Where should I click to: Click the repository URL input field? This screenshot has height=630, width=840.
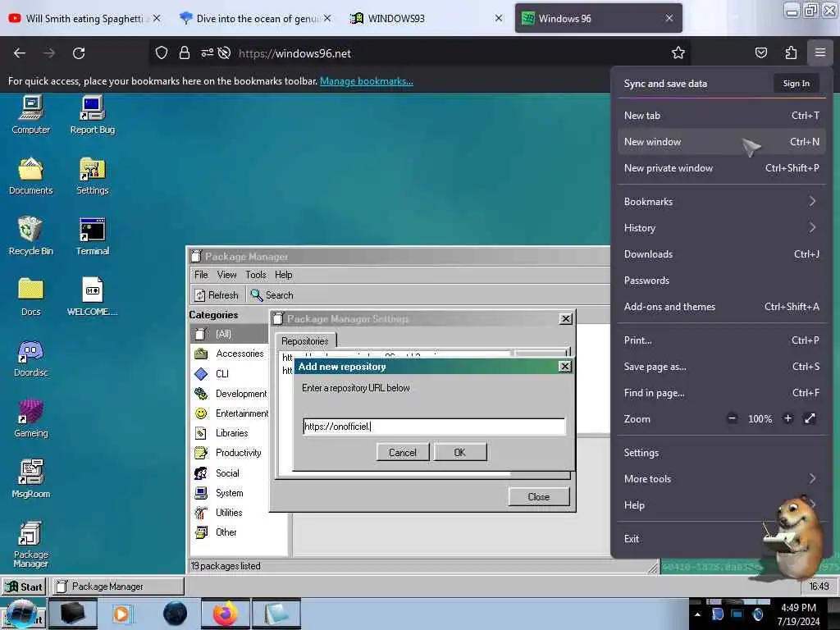[433, 427]
